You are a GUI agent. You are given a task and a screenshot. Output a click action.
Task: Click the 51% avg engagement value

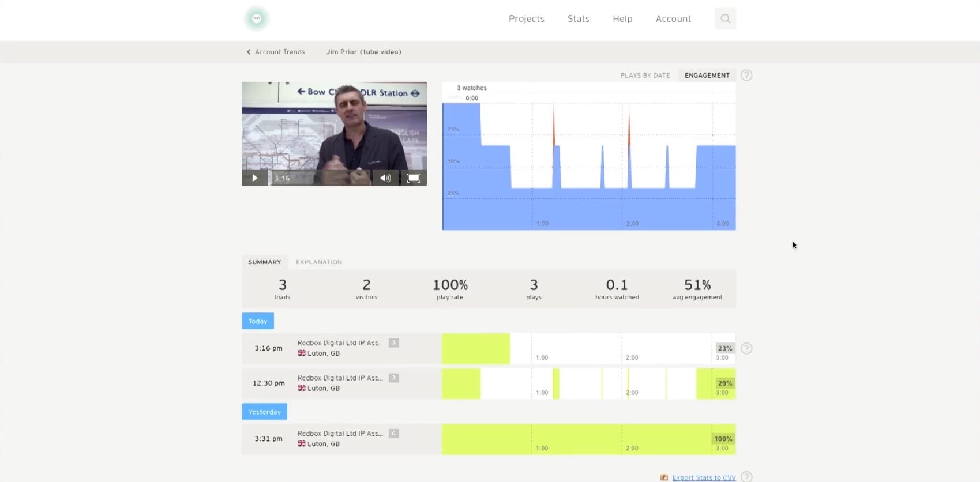tap(697, 285)
